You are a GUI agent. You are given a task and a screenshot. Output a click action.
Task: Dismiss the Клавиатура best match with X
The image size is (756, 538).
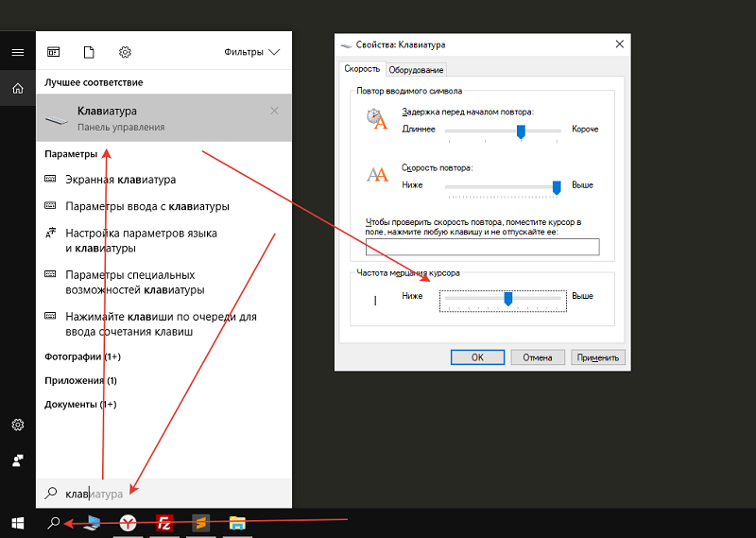(274, 111)
